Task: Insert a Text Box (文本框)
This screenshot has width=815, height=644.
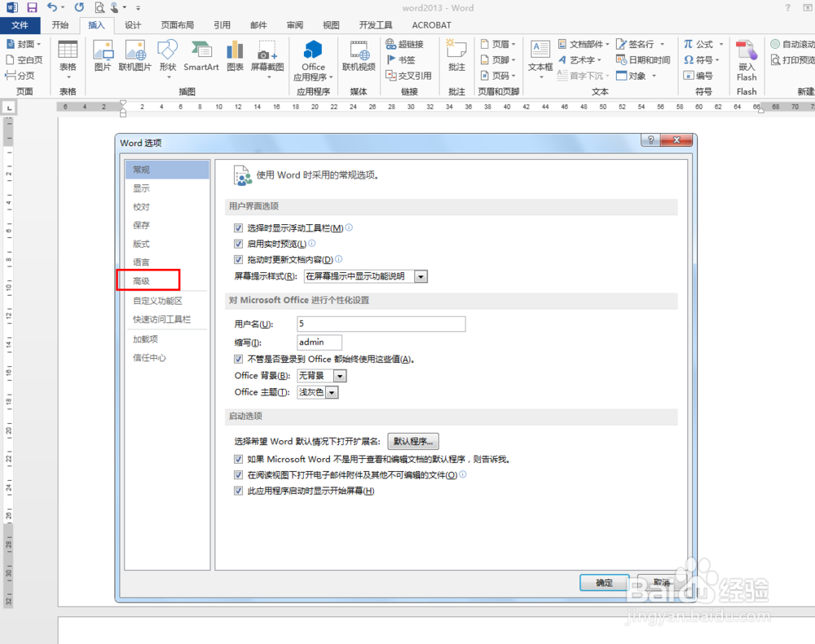Action: tap(540, 60)
